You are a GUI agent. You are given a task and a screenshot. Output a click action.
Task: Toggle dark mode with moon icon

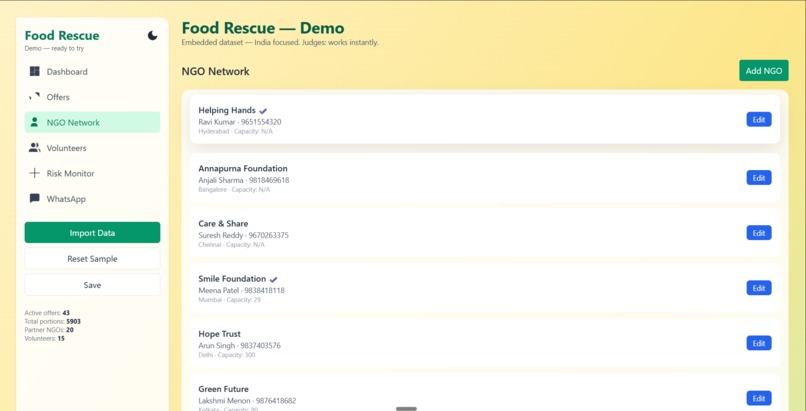click(x=152, y=35)
